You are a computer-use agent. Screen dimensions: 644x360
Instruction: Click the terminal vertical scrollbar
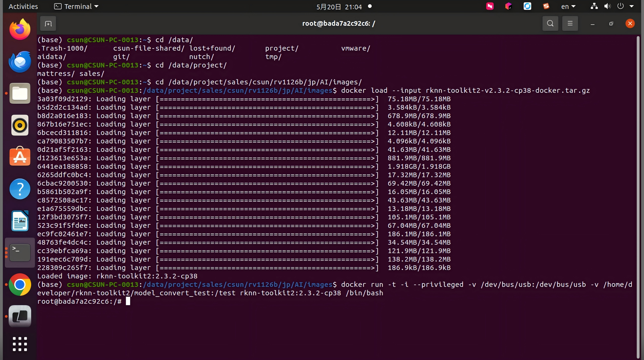tap(638, 197)
